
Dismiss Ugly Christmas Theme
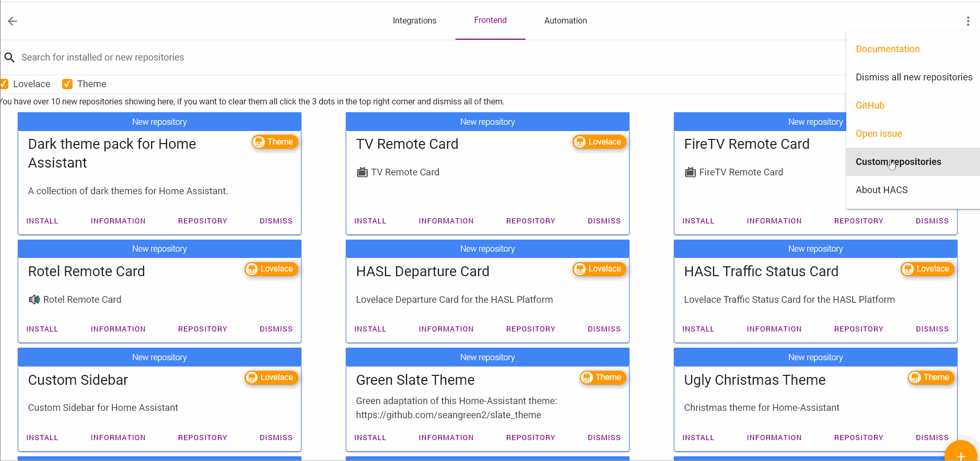point(932,438)
